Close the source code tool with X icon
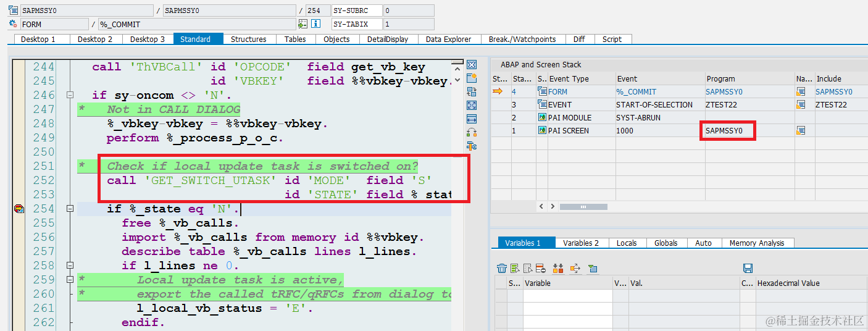 (472, 65)
